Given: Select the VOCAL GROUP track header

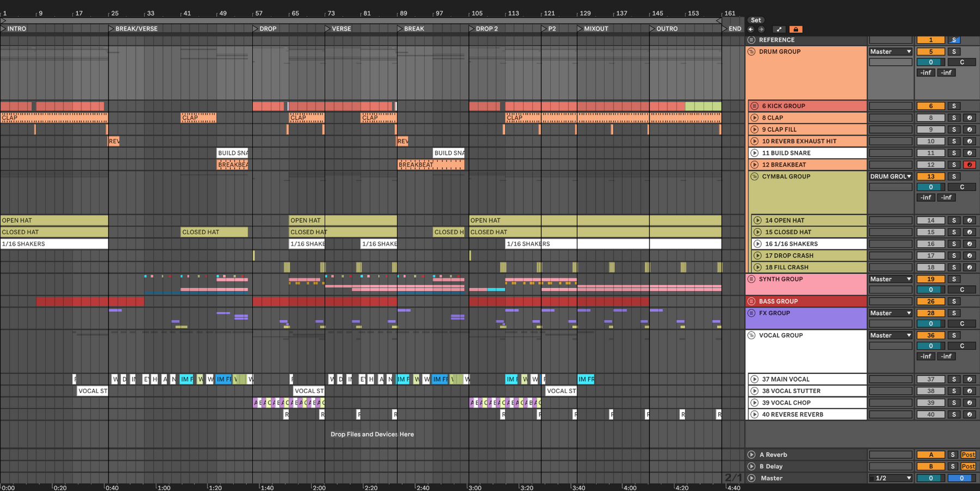Looking at the screenshot, I should (806, 351).
